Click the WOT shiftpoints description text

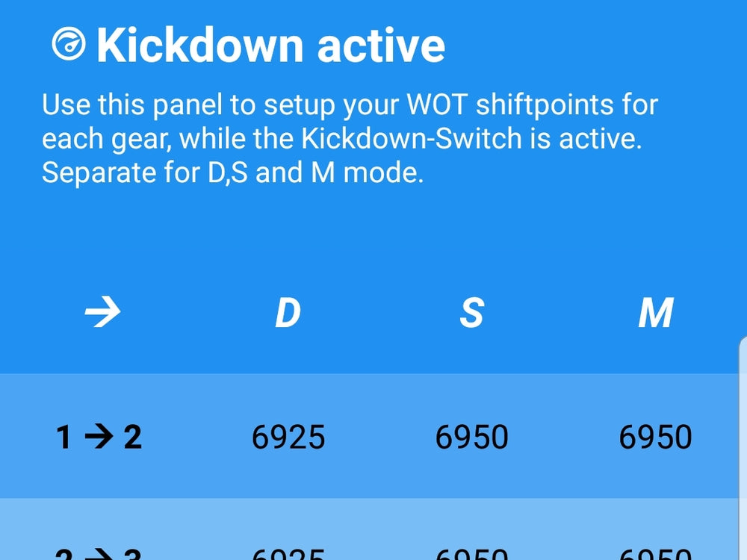click(351, 138)
